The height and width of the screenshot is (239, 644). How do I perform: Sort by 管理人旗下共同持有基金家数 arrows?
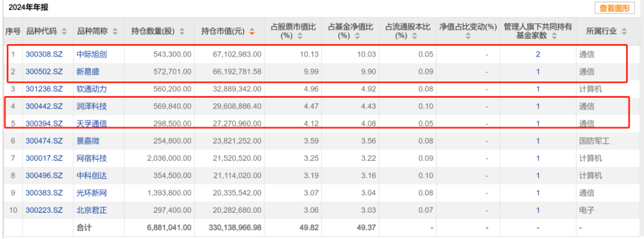coord(553,36)
